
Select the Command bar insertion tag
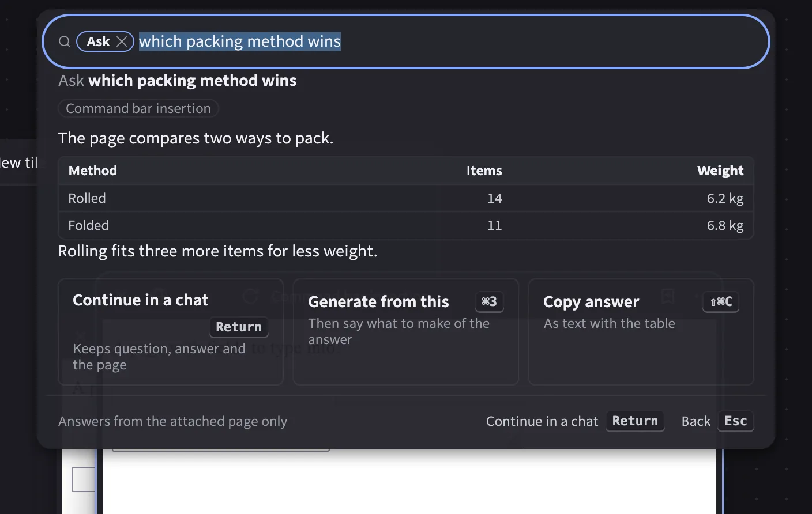click(x=138, y=108)
